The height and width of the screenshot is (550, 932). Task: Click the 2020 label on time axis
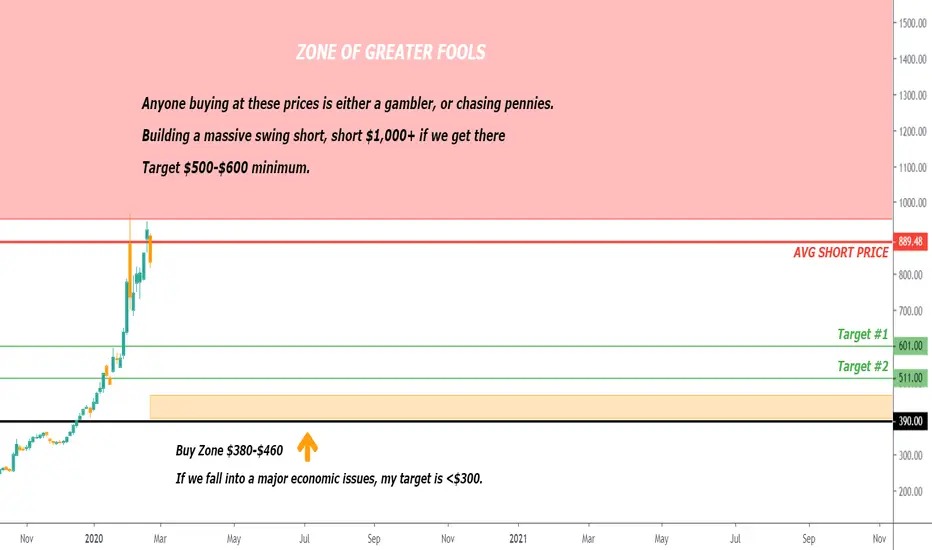tap(94, 539)
